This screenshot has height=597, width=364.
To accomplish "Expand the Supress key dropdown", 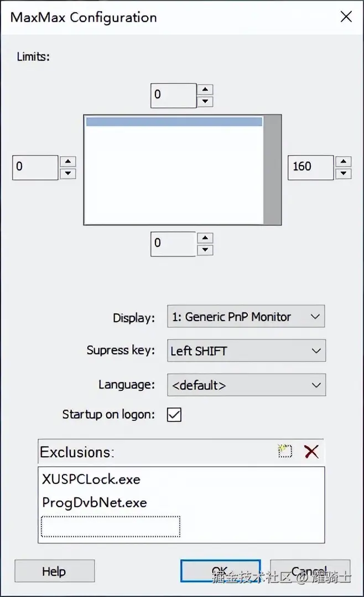I will (x=246, y=351).
